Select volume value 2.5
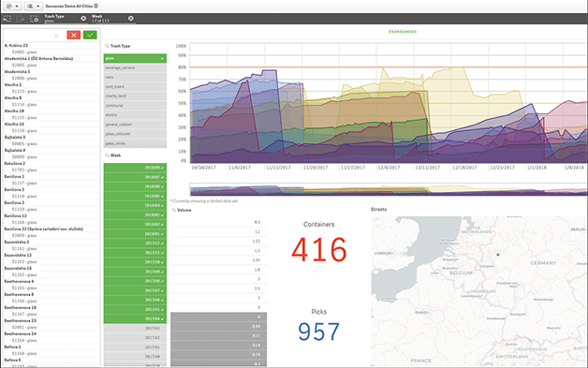The image size is (588, 368). click(x=218, y=288)
